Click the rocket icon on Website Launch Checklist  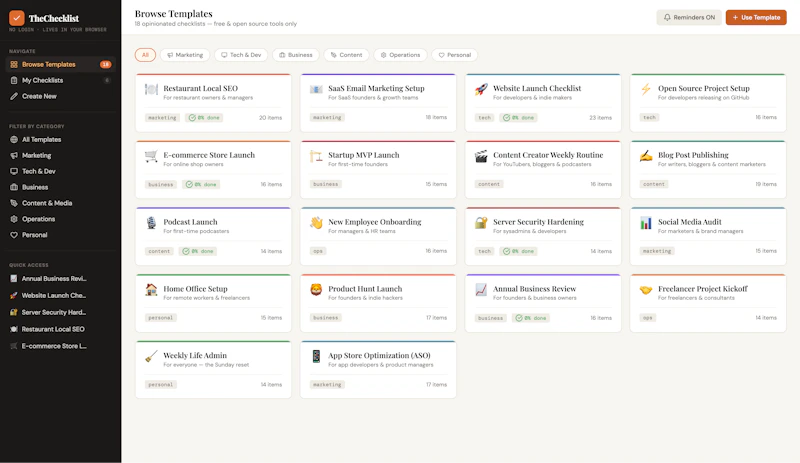point(481,89)
